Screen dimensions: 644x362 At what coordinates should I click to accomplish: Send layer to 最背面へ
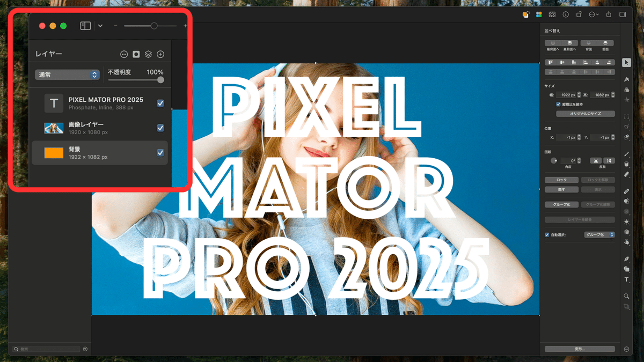(x=553, y=43)
